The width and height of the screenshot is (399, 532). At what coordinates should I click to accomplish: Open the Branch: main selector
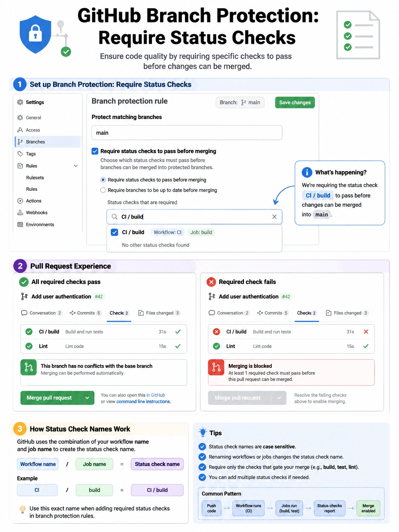240,102
